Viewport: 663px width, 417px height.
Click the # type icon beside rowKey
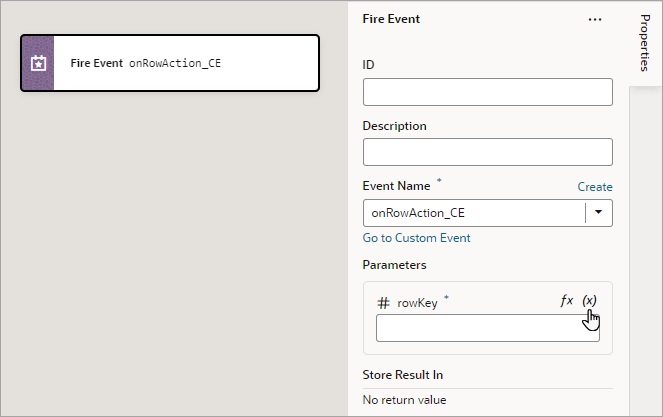point(383,303)
